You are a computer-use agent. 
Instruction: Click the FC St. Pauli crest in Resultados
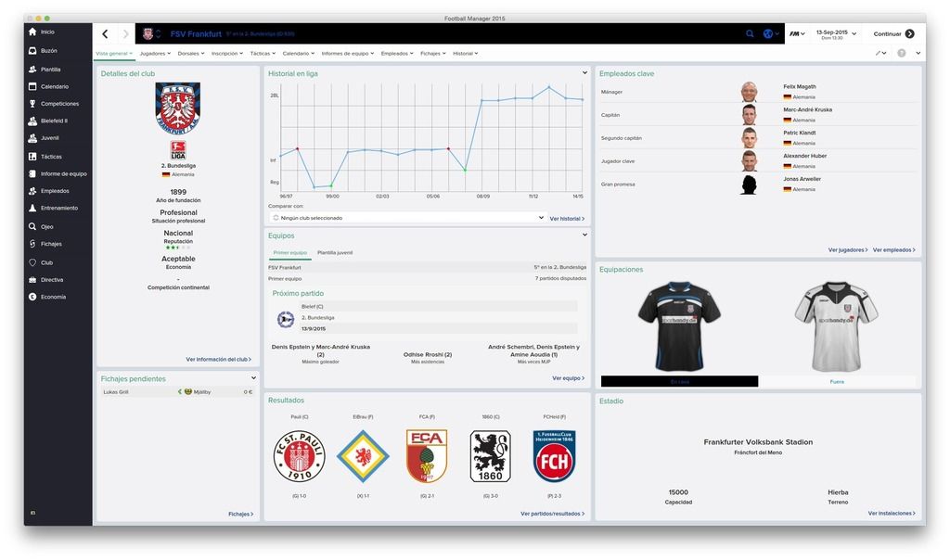click(x=300, y=456)
